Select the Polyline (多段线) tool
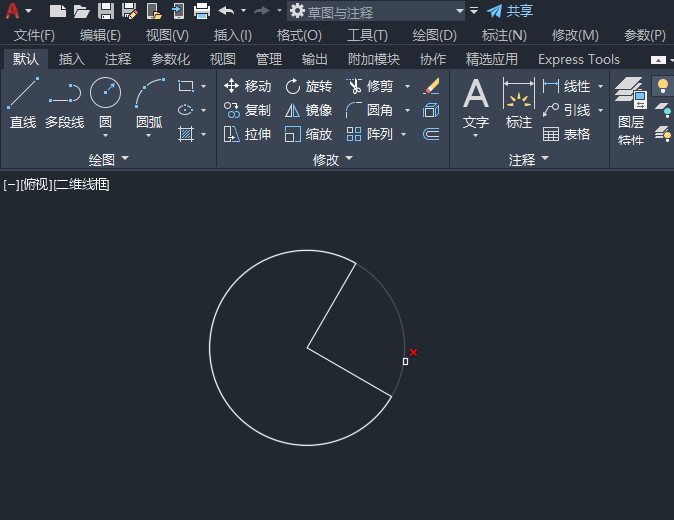This screenshot has height=520, width=674. pos(65,103)
